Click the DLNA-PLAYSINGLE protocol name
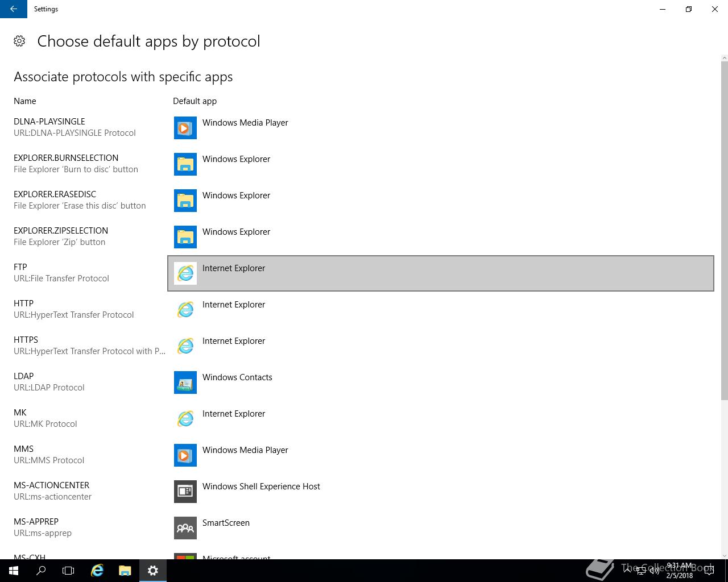 click(49, 122)
